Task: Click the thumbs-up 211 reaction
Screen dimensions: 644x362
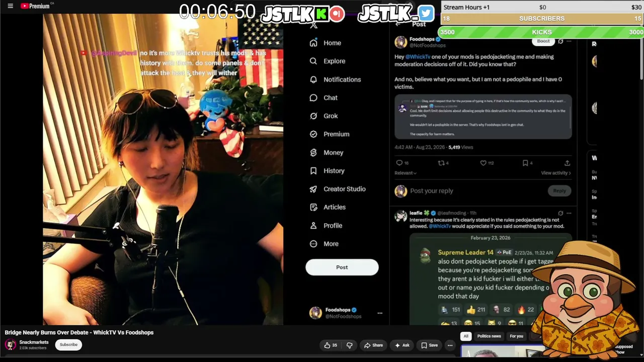Action: (x=476, y=310)
